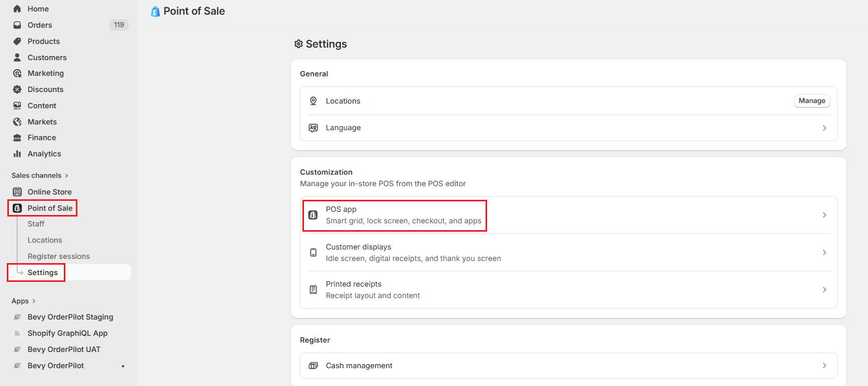Click the Bevy OrderPilot UAT app icon

point(17,349)
